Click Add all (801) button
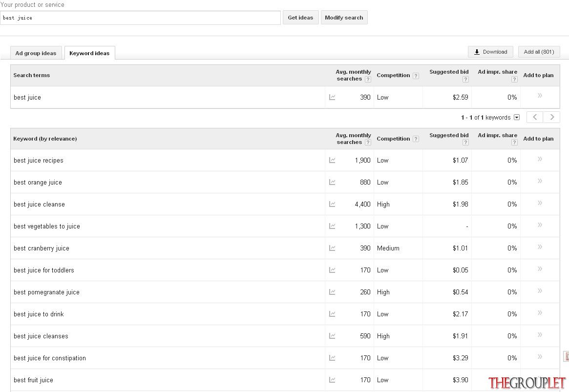The height and width of the screenshot is (392, 569). point(539,52)
